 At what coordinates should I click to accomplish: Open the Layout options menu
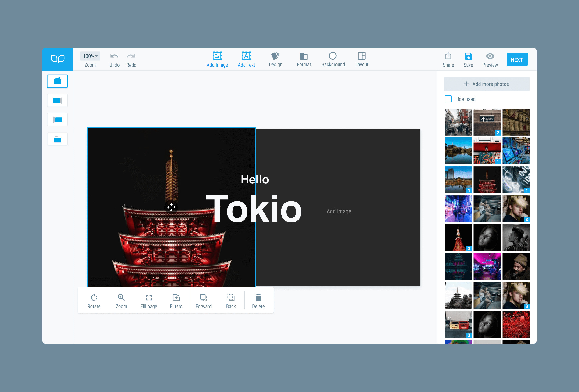point(361,56)
